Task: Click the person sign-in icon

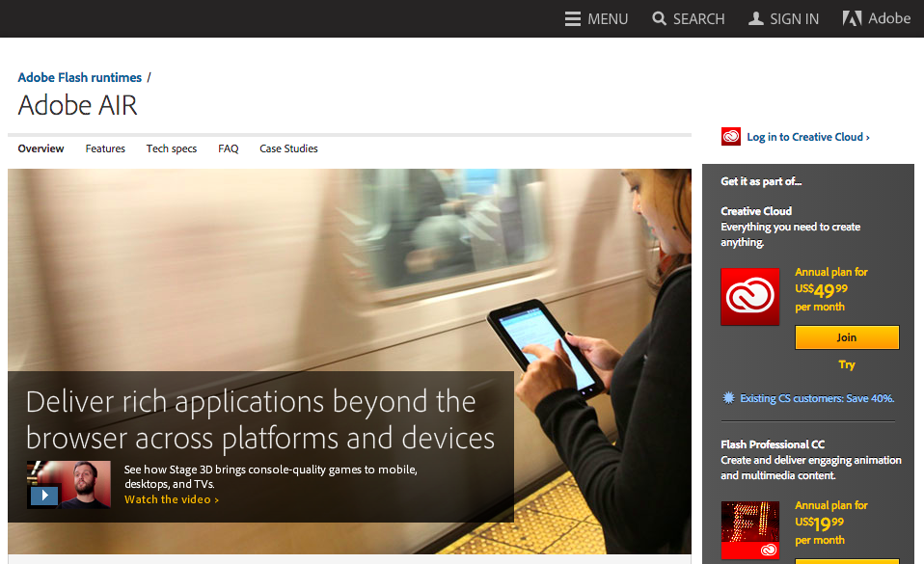Action: [755, 19]
